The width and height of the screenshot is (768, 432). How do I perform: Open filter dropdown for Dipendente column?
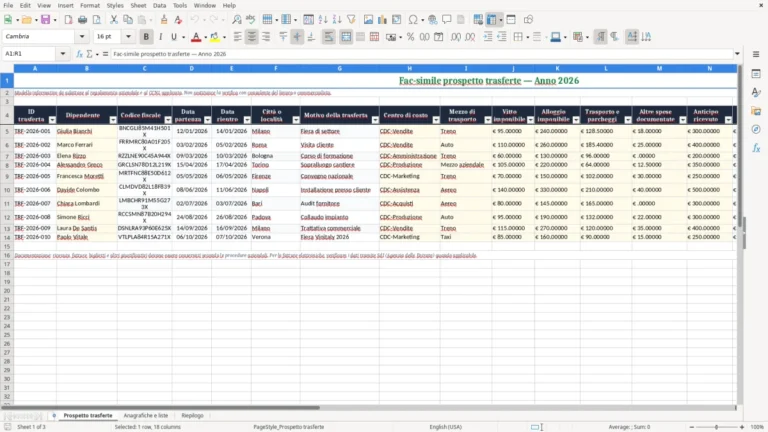113,120
